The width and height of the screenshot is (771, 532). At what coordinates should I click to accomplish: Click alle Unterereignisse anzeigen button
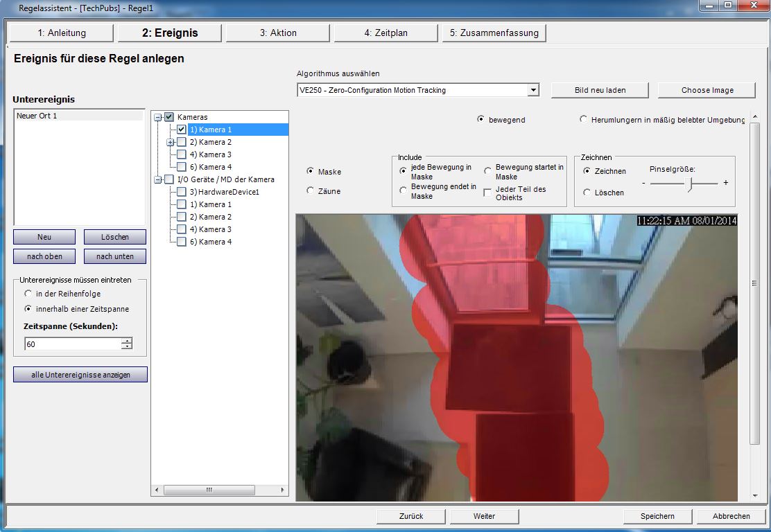(80, 374)
